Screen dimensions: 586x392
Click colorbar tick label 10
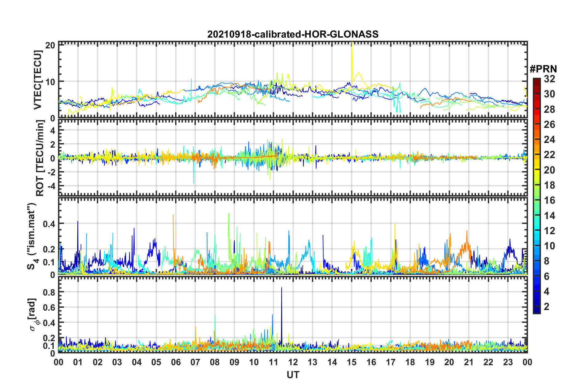tap(549, 246)
